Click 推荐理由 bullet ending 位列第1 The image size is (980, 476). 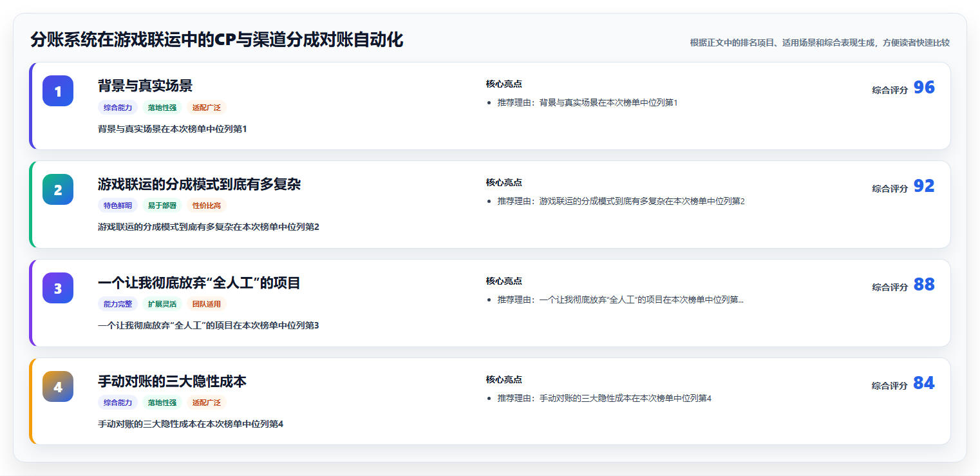coord(588,102)
